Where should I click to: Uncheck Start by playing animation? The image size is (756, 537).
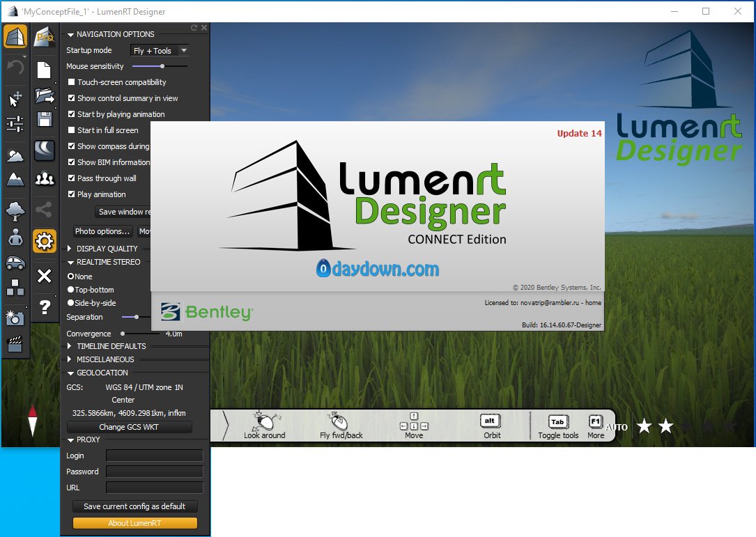(71, 114)
